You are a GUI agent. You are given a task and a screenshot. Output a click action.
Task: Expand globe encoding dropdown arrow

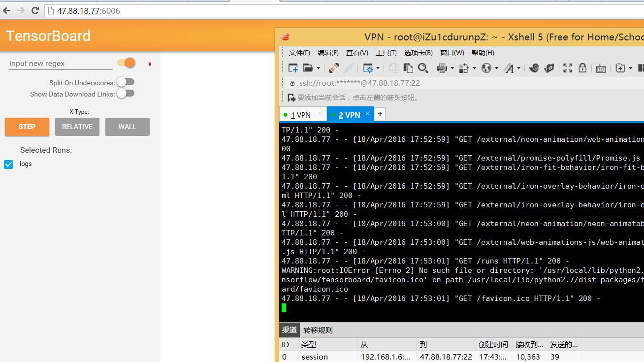[496, 68]
